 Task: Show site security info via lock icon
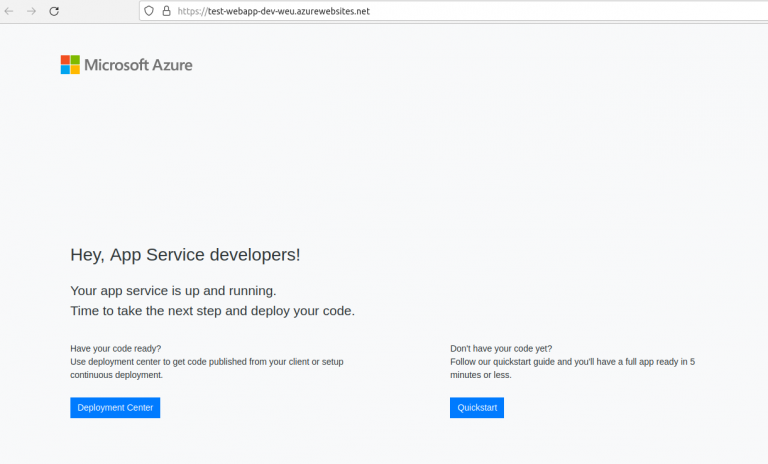click(166, 11)
